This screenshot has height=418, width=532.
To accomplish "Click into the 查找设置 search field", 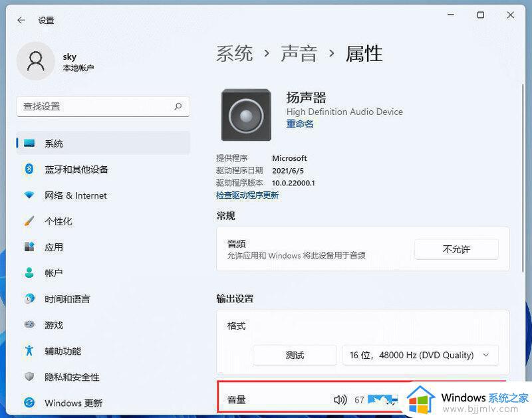I will pyautogui.click(x=103, y=106).
